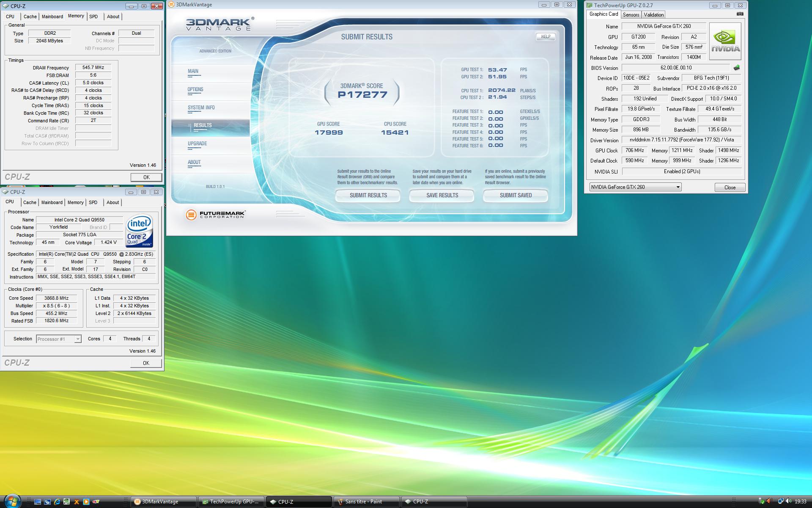The height and width of the screenshot is (508, 812).
Task: Activate 3DMarkVantage taskbar button
Action: click(164, 502)
